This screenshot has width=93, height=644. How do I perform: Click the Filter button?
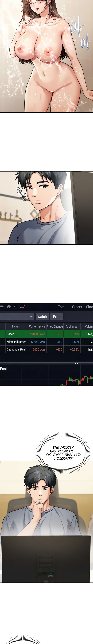[57, 316]
